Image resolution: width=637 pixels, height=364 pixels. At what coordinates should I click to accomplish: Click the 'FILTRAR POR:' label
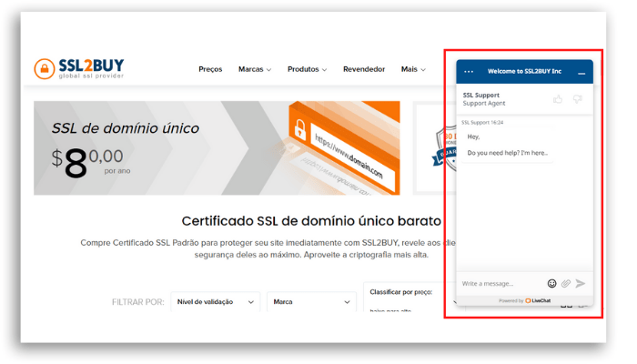138,302
